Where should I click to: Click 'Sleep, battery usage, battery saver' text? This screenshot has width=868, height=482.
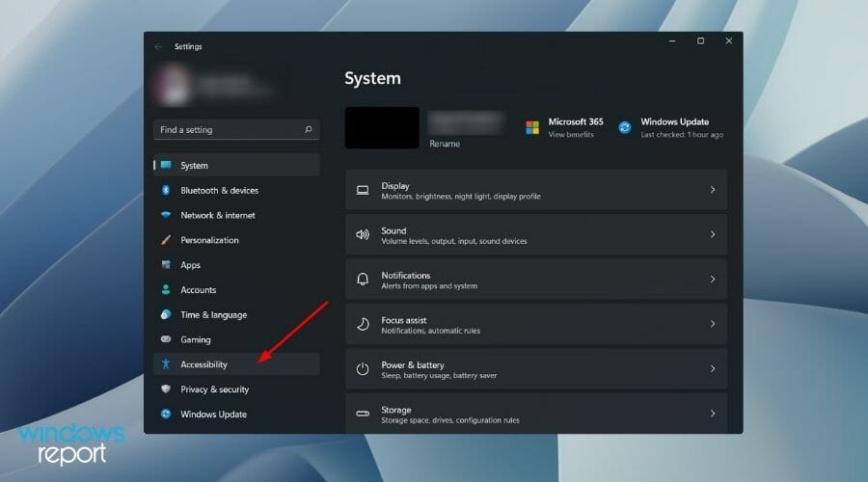coord(439,376)
